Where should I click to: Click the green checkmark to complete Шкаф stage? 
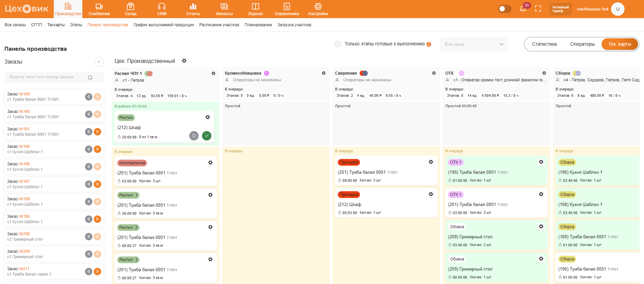(x=207, y=136)
